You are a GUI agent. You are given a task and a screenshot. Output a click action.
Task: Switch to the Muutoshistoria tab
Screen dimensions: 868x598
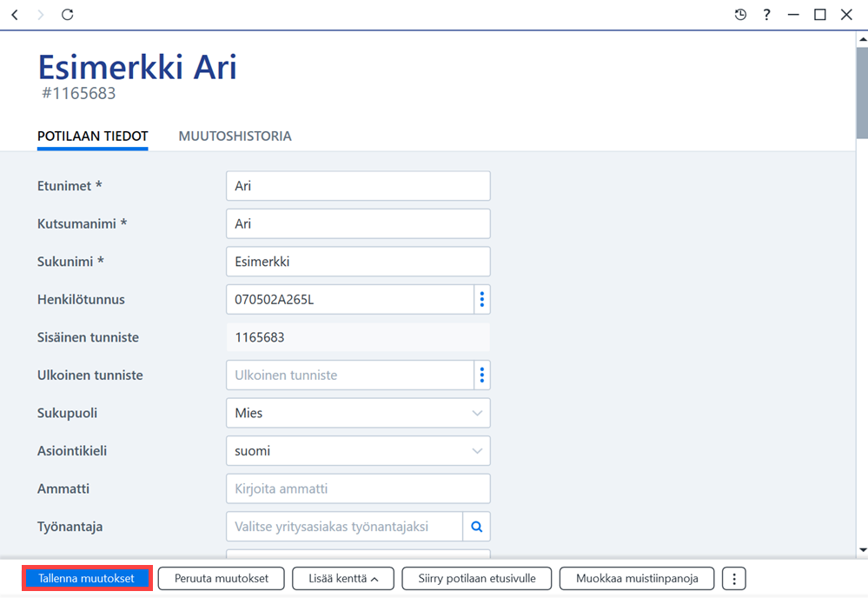pos(235,136)
